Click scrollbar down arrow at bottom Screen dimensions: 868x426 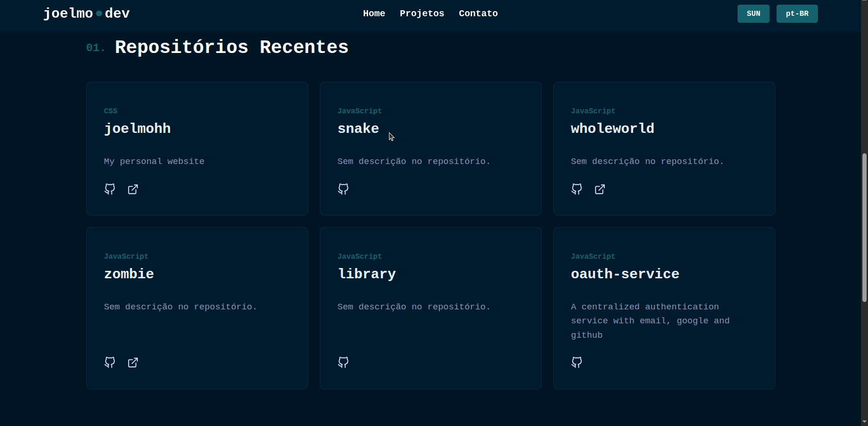coord(864,422)
